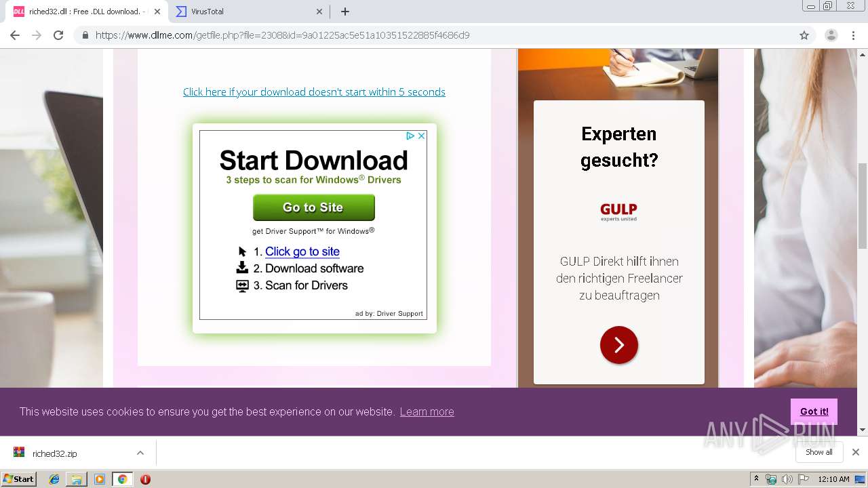Image resolution: width=868 pixels, height=488 pixels.
Task: View site security padlock info
Action: click(x=85, y=35)
